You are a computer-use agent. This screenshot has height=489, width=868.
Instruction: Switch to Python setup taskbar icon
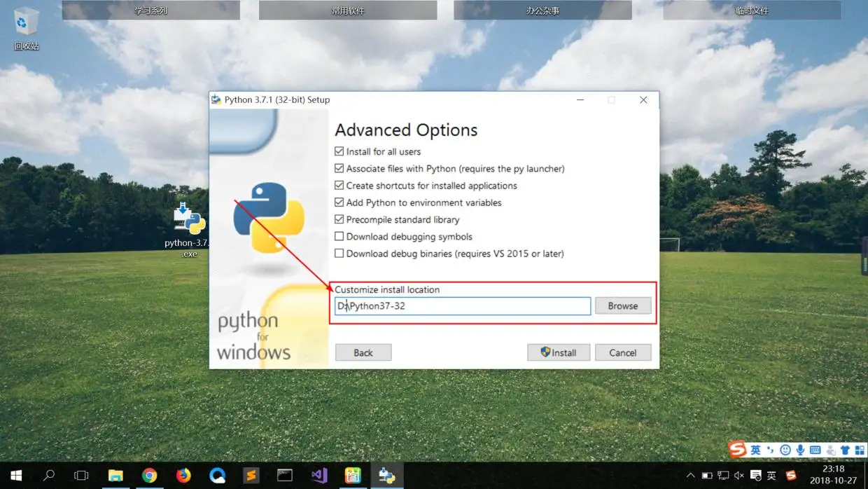coord(386,476)
